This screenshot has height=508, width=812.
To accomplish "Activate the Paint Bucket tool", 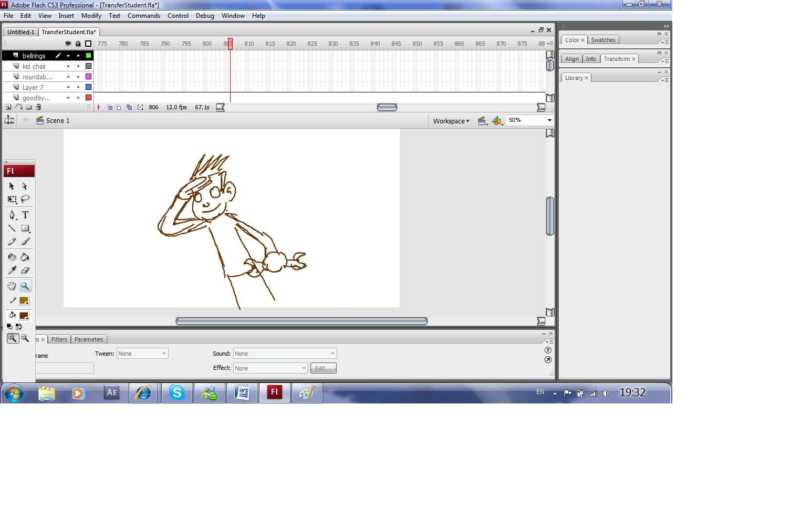I will [x=25, y=257].
